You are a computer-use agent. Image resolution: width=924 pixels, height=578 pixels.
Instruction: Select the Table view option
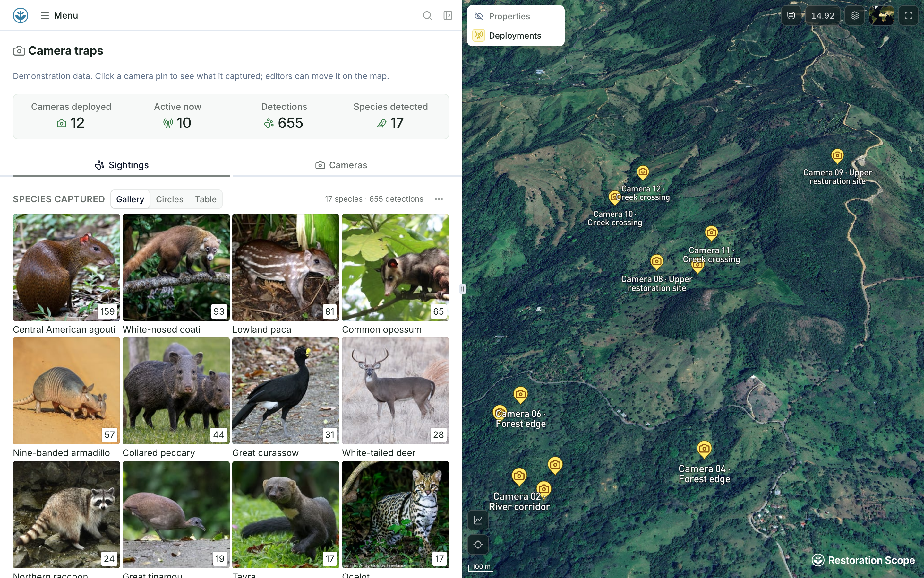[x=206, y=199]
